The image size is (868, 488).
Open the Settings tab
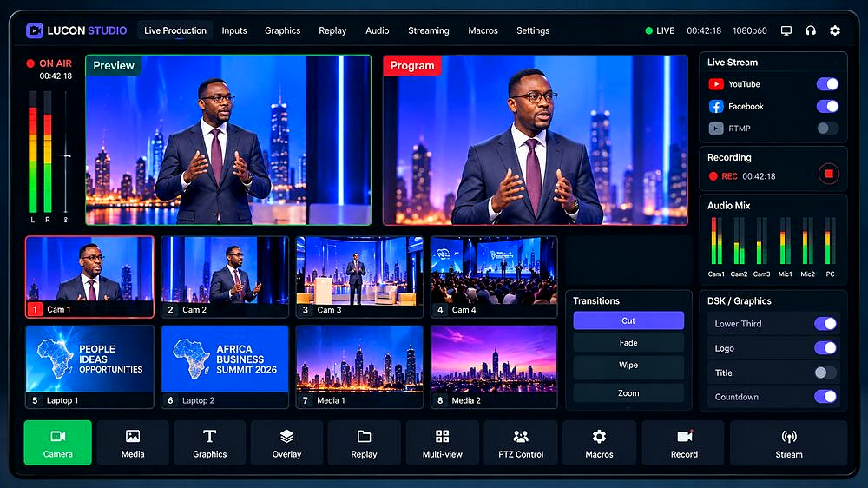pyautogui.click(x=533, y=30)
